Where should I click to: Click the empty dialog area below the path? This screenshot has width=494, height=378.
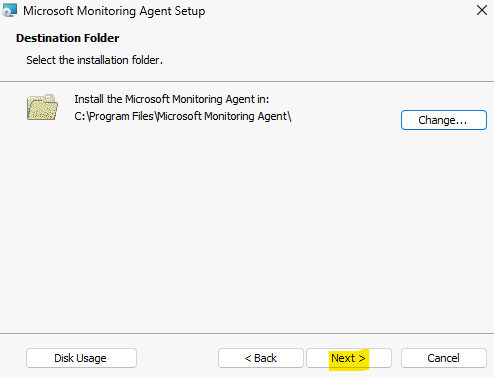(247, 227)
